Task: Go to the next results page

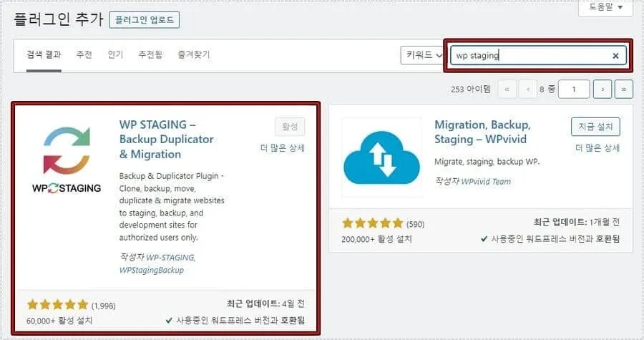Action: (602, 89)
